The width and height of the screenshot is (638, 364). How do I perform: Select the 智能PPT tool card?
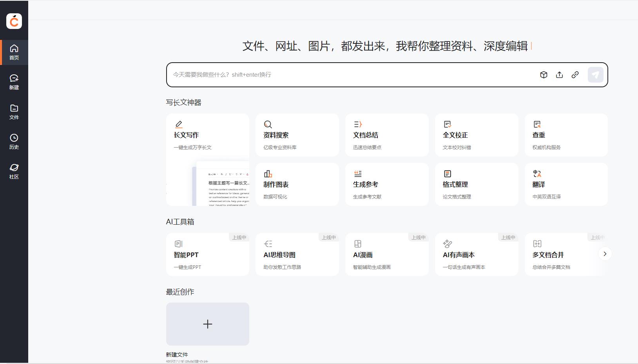207,255
